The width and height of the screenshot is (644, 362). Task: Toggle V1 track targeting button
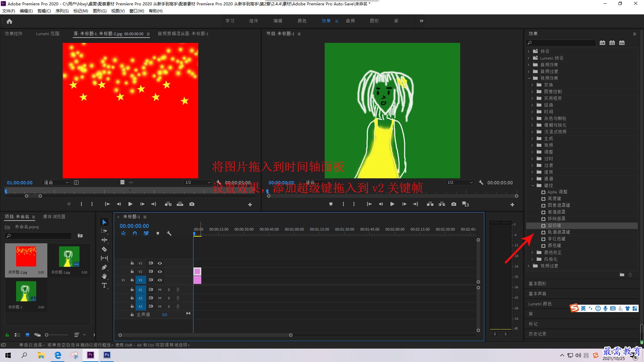[x=141, y=280]
